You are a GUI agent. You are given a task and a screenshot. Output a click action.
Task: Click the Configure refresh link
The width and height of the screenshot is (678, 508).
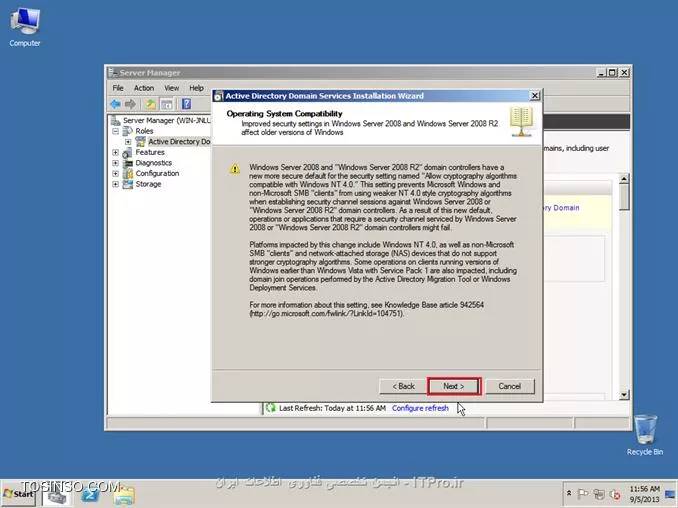click(x=420, y=408)
